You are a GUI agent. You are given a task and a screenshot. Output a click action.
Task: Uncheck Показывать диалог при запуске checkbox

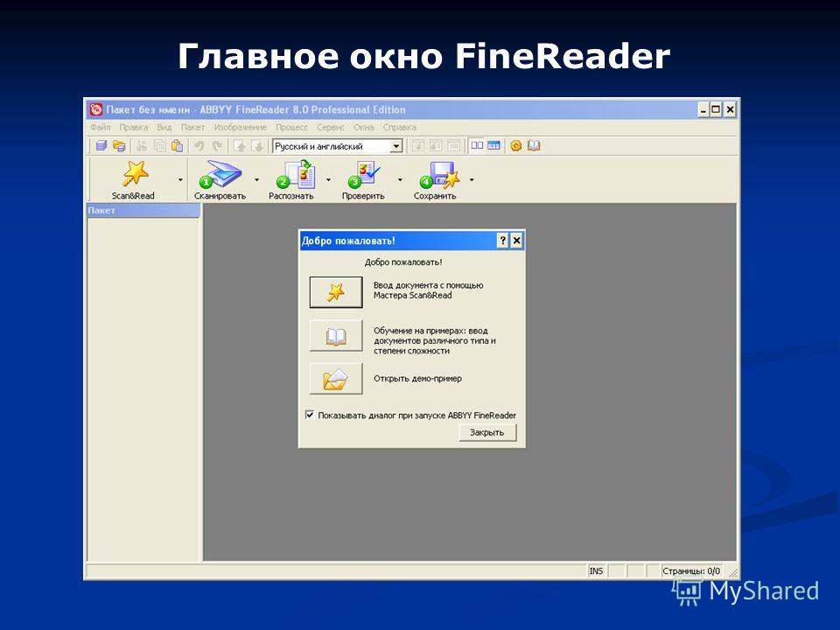tap(310, 415)
